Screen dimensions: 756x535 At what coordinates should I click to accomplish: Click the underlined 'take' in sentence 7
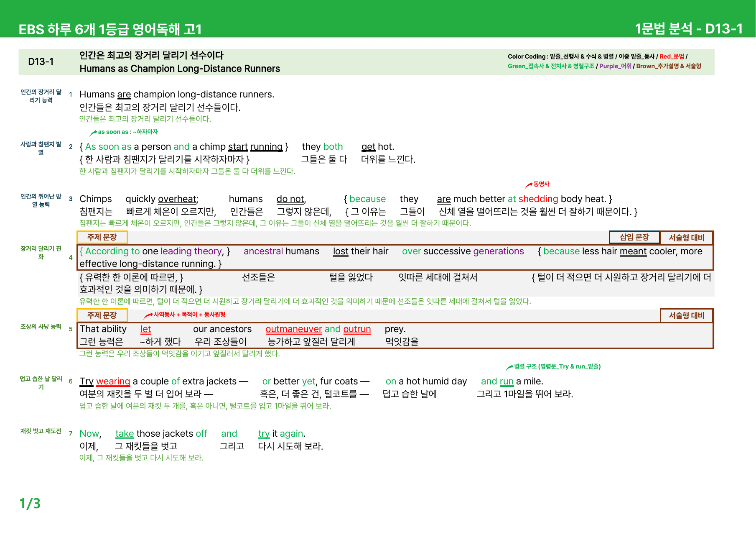coord(125,434)
